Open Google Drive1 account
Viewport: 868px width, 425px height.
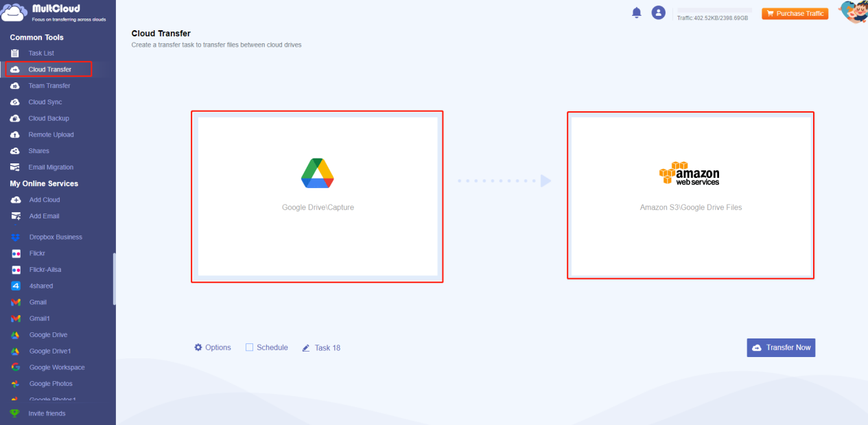(50, 351)
